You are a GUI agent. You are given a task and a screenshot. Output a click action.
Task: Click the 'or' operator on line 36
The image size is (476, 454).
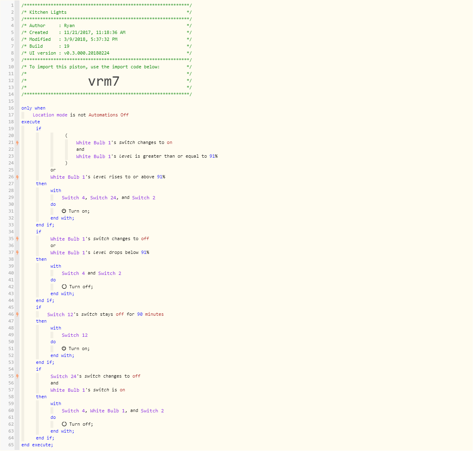pyautogui.click(x=53, y=246)
